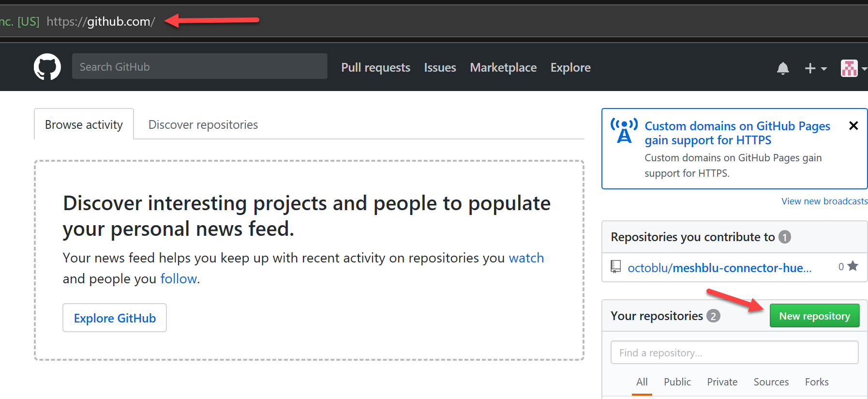
Task: Follow the follow link in news feed text
Action: click(x=179, y=278)
